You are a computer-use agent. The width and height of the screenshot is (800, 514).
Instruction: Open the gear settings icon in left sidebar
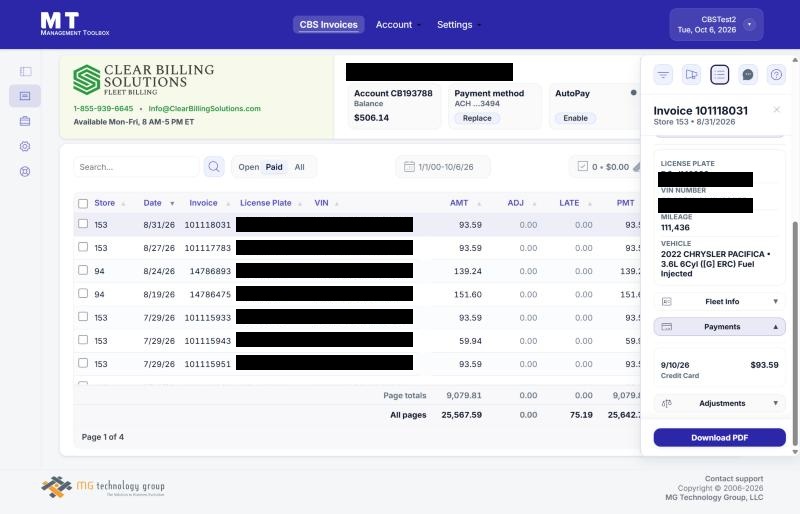coord(25,146)
